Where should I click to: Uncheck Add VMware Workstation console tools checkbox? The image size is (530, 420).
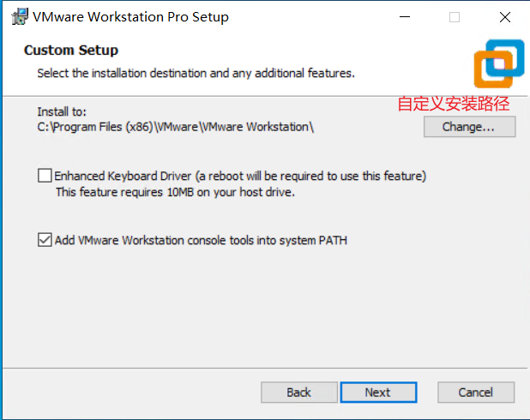click(x=45, y=240)
